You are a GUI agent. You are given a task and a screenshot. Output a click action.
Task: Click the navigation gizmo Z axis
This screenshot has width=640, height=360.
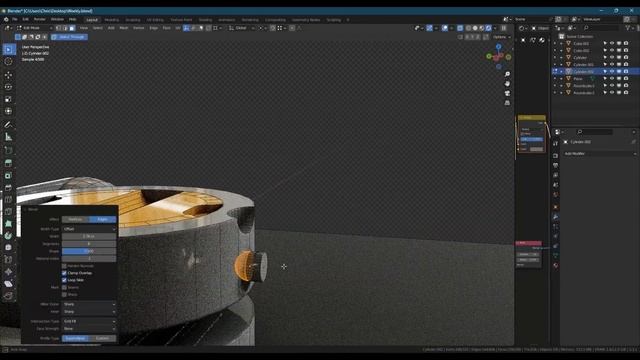[x=498, y=47]
